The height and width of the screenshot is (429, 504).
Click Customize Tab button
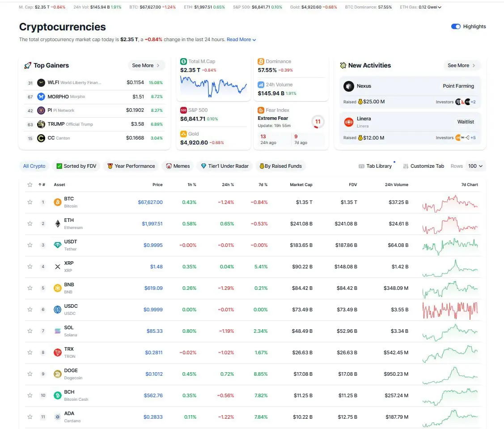pos(424,166)
